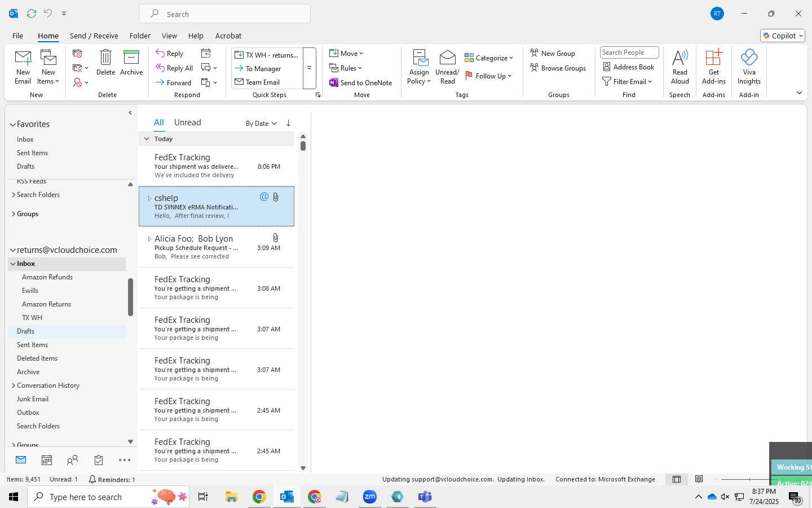Open the People view icon
812x508 pixels.
tap(73, 461)
